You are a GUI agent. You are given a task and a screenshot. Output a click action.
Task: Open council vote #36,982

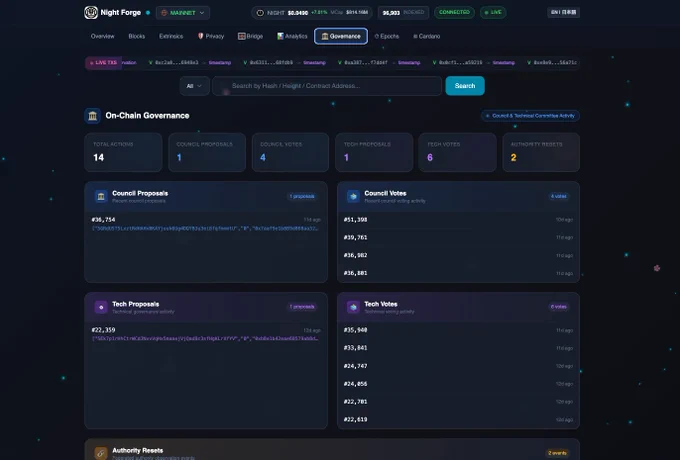pos(458,255)
